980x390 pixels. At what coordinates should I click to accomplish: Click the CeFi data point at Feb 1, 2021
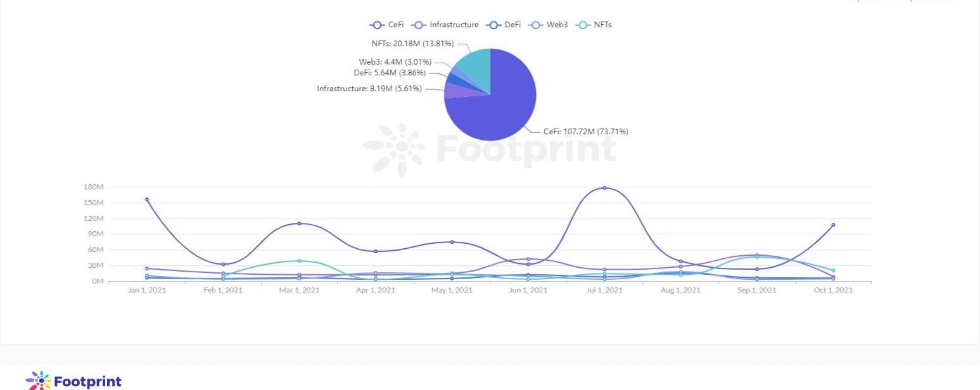[223, 264]
